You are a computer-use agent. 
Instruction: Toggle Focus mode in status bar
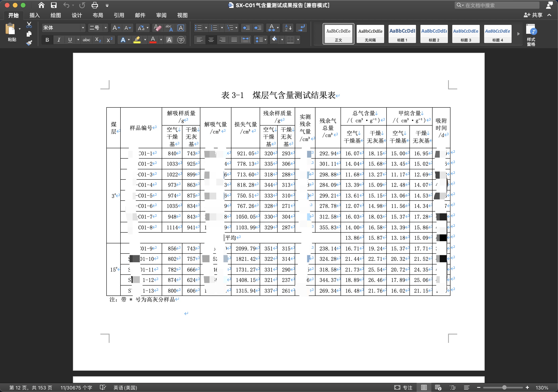pyautogui.click(x=403, y=388)
